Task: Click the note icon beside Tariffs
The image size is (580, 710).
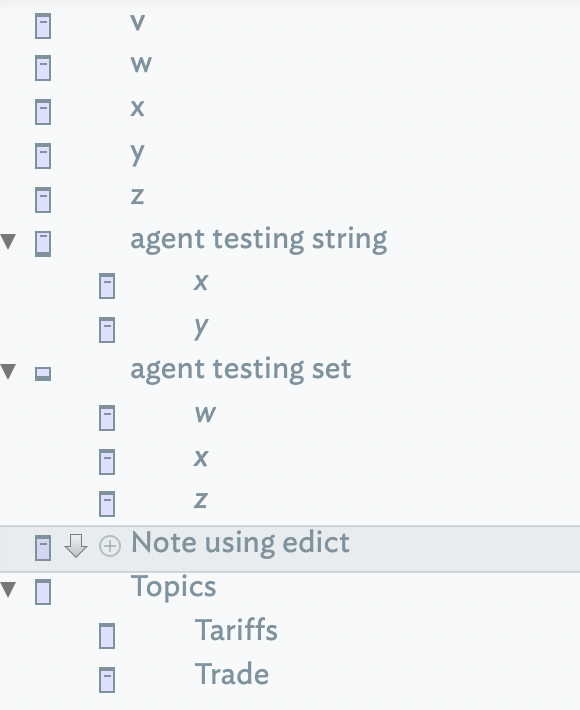Action: (x=107, y=636)
